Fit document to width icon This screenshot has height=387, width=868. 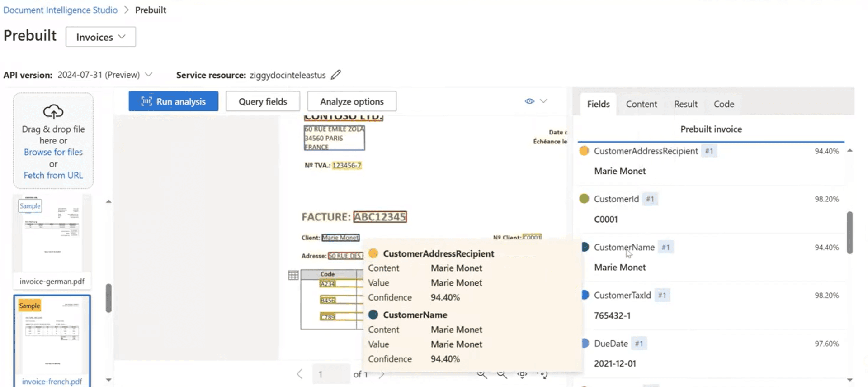[522, 374]
